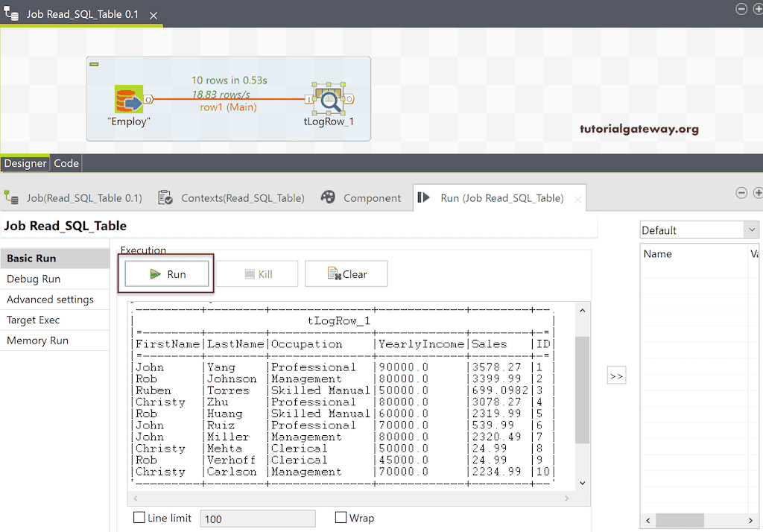The image size is (763, 532).
Task: Click the Run button to execute job
Action: (167, 274)
